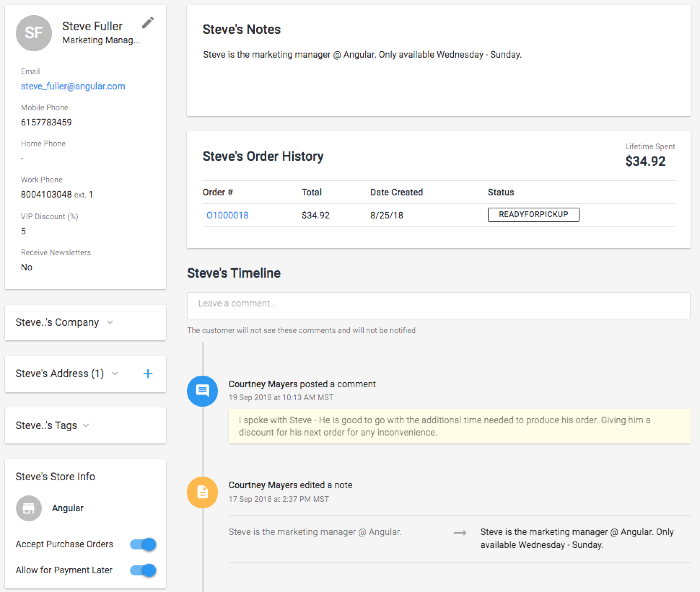Click the Date Created column header
700x592 pixels.
(396, 192)
